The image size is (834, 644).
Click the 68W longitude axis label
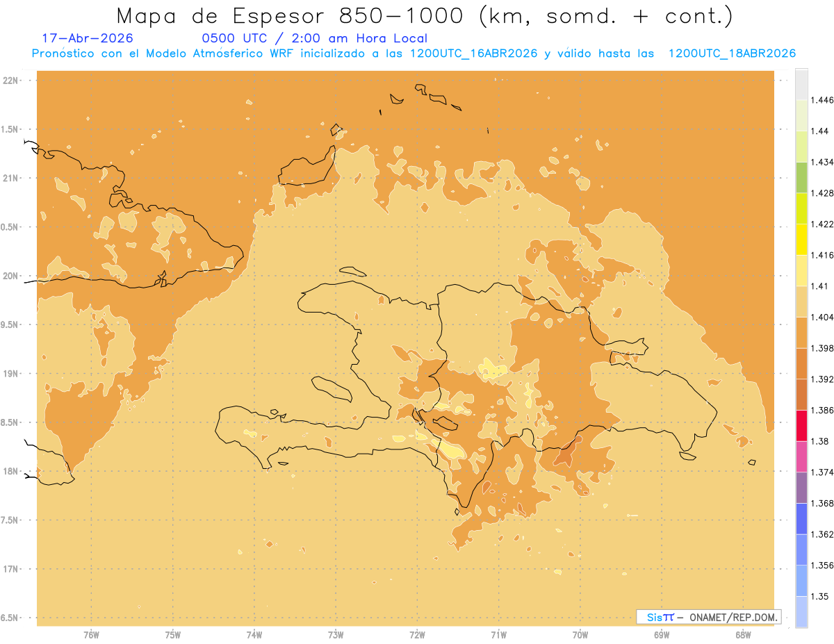pyautogui.click(x=743, y=634)
